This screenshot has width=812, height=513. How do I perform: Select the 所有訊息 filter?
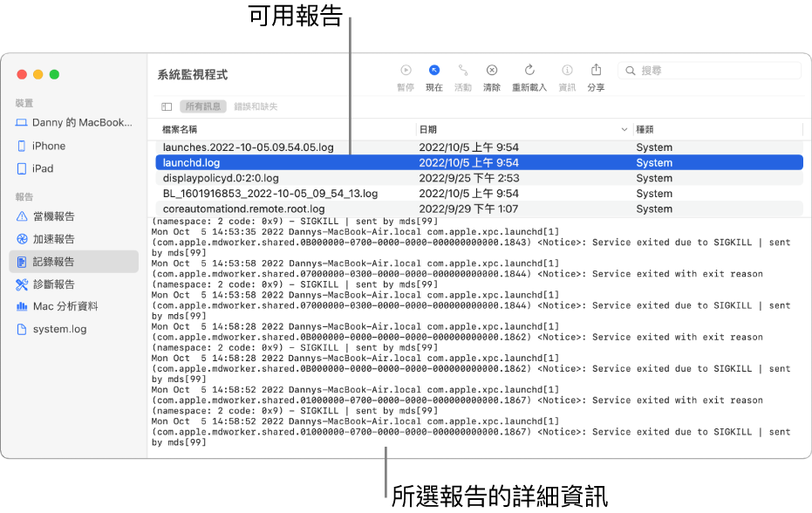tap(203, 106)
